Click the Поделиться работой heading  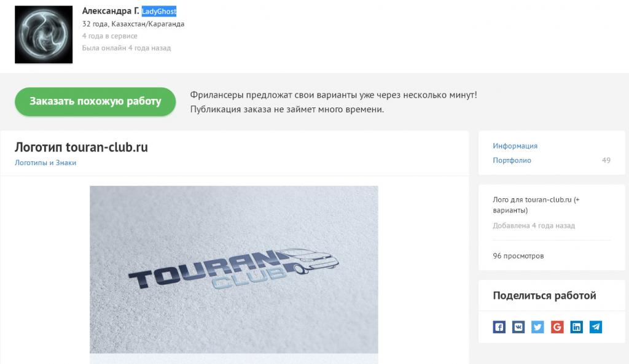[544, 296]
